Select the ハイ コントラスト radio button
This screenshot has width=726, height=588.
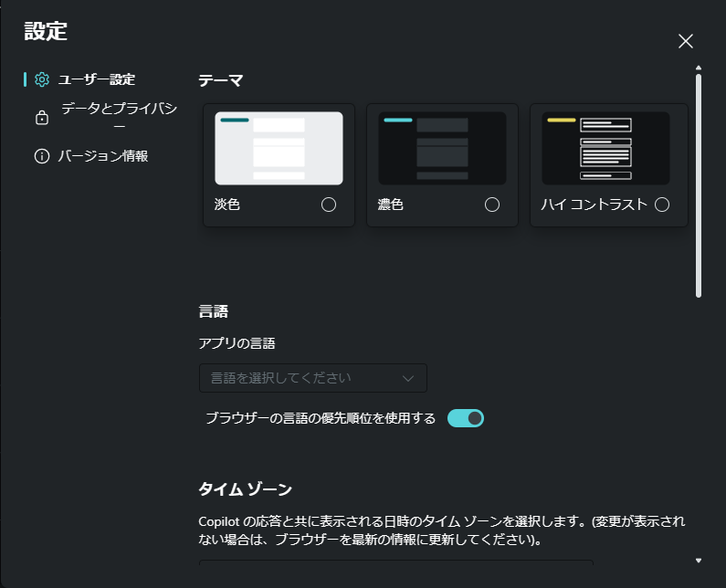tap(662, 205)
